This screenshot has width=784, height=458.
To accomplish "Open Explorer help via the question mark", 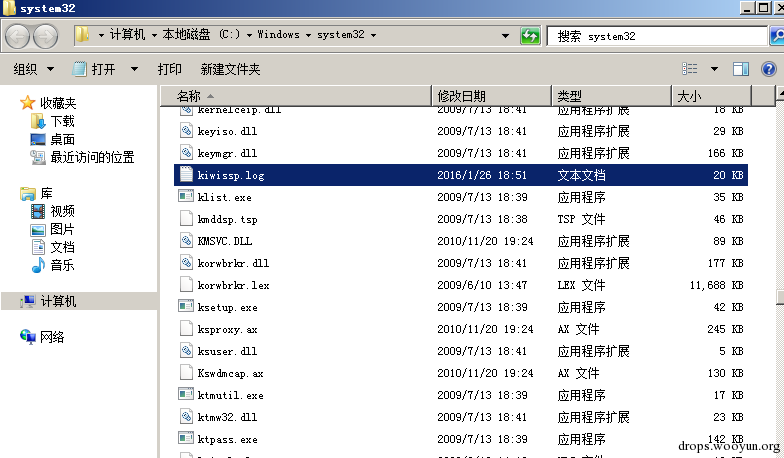I will 768,68.
